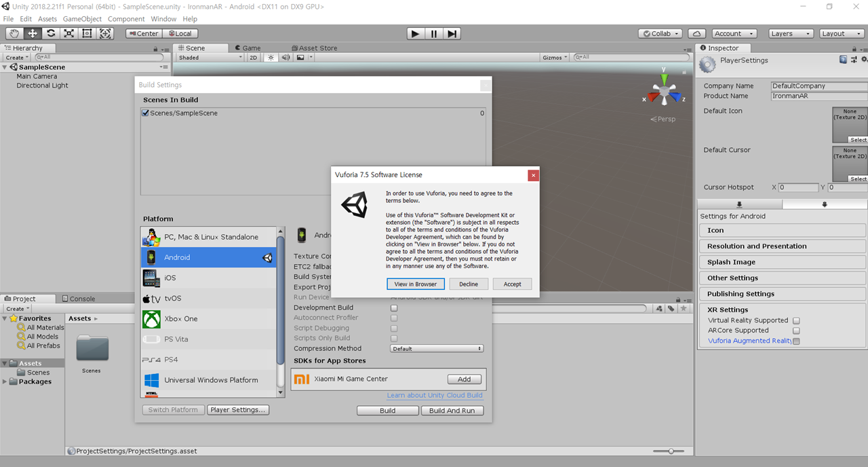Toggle scene audio speaker icon
This screenshot has height=467, width=868.
click(x=285, y=58)
